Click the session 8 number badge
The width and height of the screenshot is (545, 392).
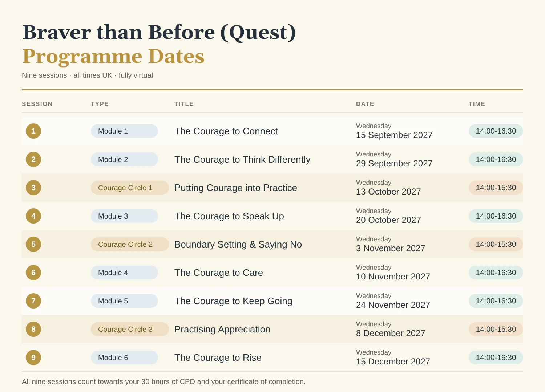33,329
